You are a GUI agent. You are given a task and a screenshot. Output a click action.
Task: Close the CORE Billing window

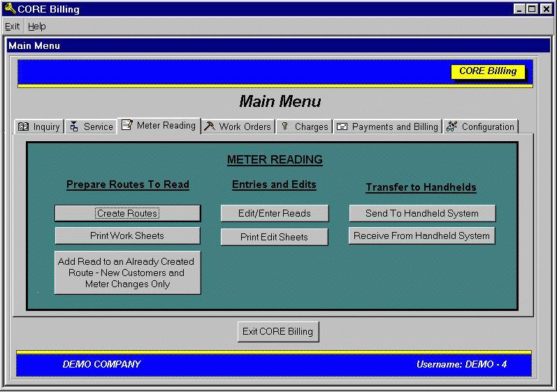click(547, 9)
